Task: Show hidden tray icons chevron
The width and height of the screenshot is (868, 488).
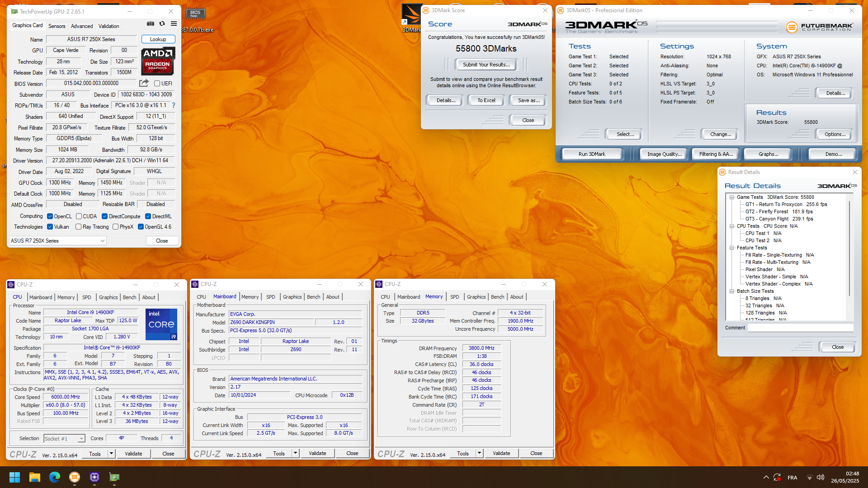Action: pyautogui.click(x=766, y=477)
